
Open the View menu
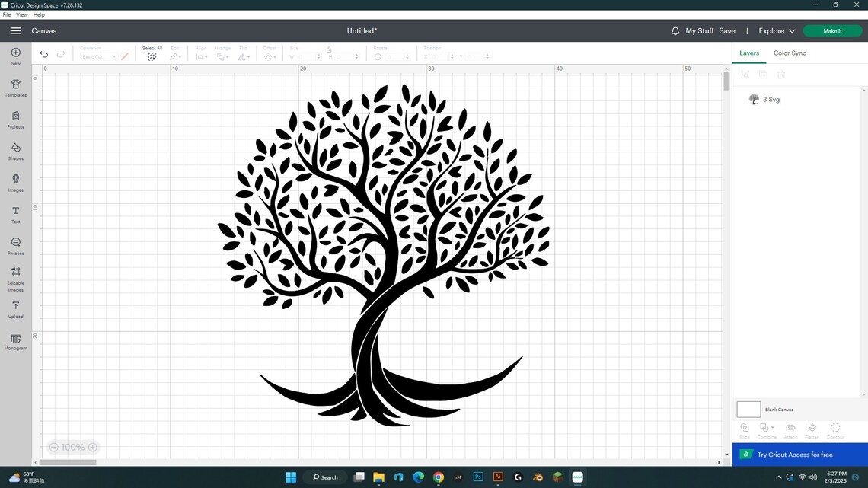22,14
